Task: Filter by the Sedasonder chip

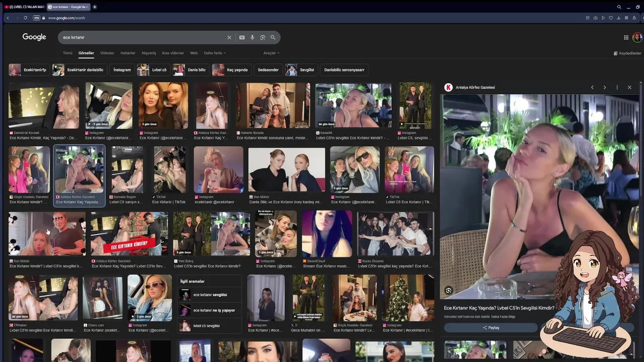Action: [268, 70]
